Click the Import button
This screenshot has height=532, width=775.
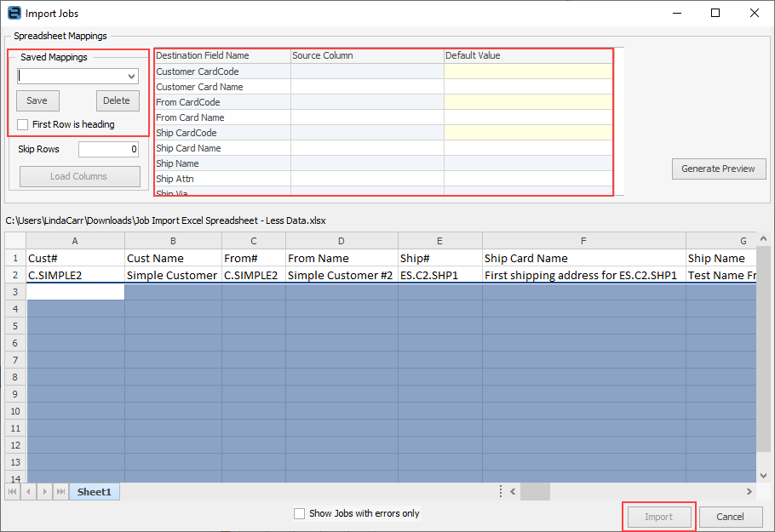[659, 517]
